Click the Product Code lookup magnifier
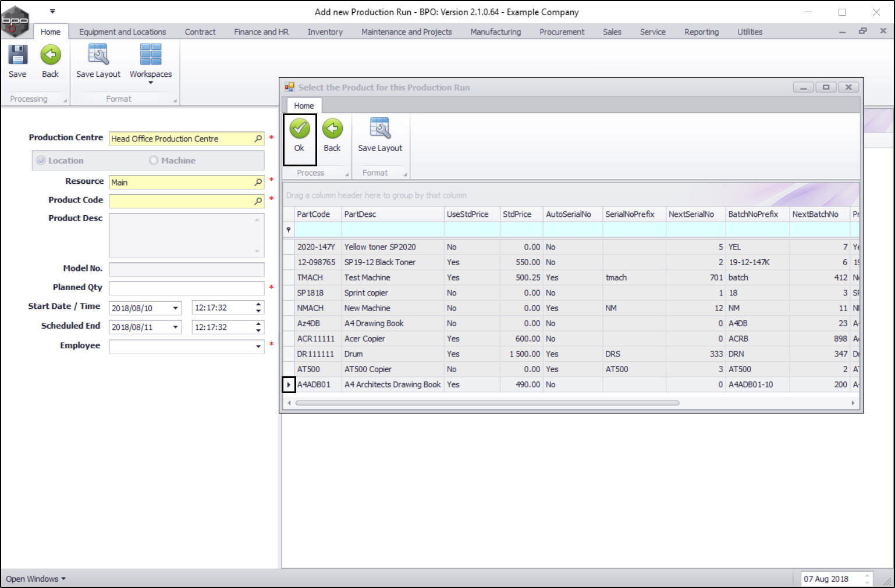This screenshot has height=588, width=895. (258, 201)
